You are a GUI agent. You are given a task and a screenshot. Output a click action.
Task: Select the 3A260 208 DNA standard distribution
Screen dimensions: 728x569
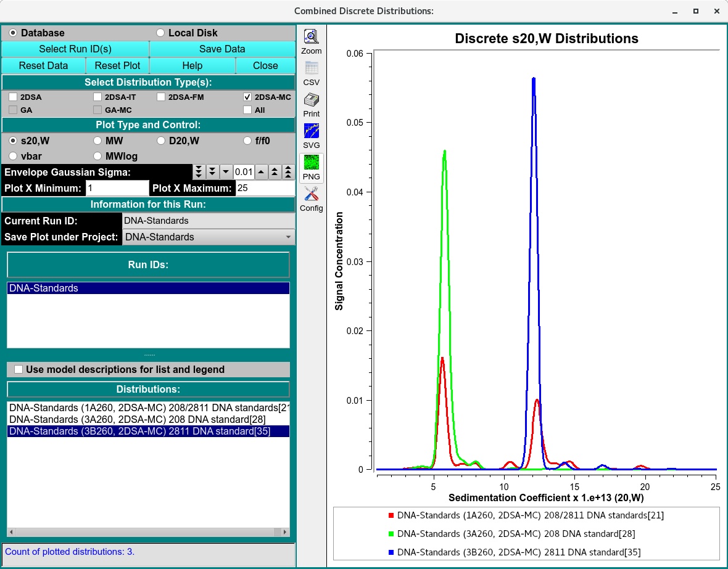[138, 420]
